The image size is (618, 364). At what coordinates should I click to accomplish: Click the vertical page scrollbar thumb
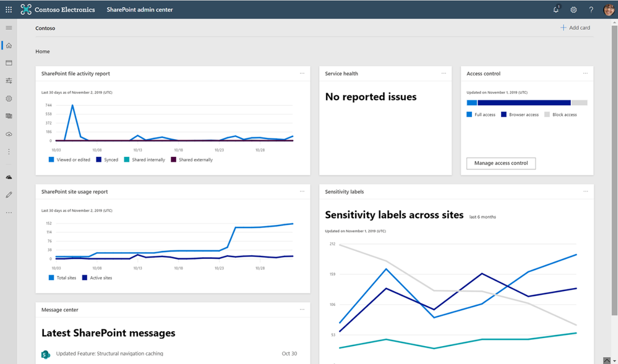[614, 169]
